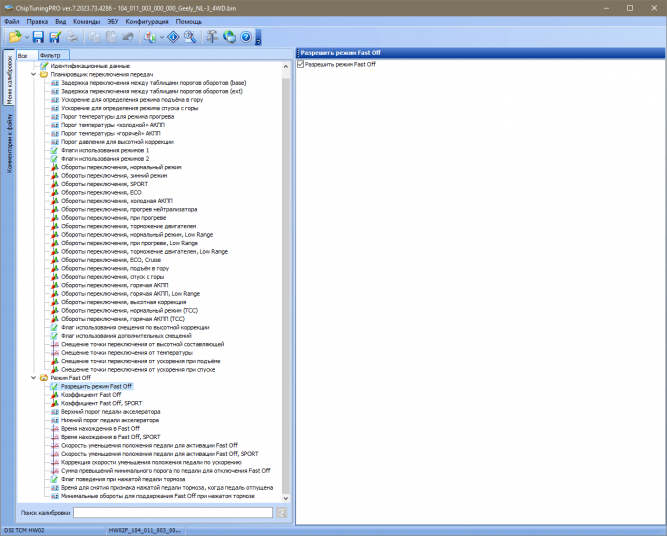The width and height of the screenshot is (667, 536).
Task: Select Нижний порог педали акселератора item
Action: [x=110, y=420]
